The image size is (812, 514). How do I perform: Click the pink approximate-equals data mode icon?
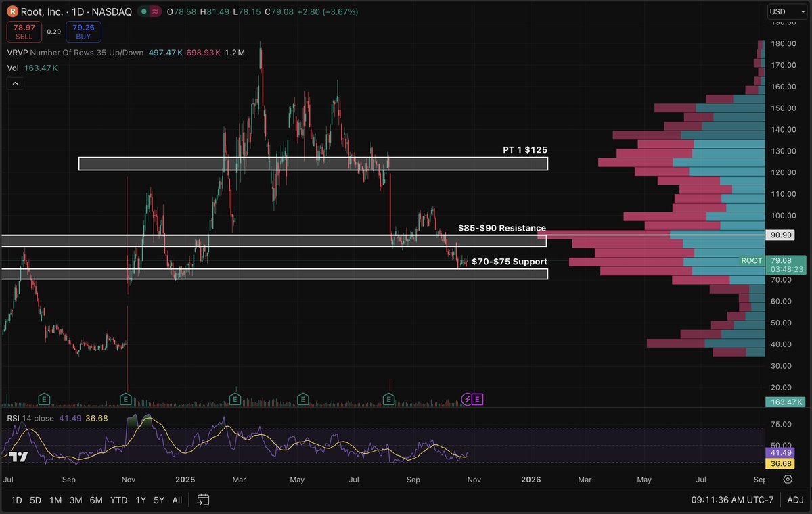point(155,11)
